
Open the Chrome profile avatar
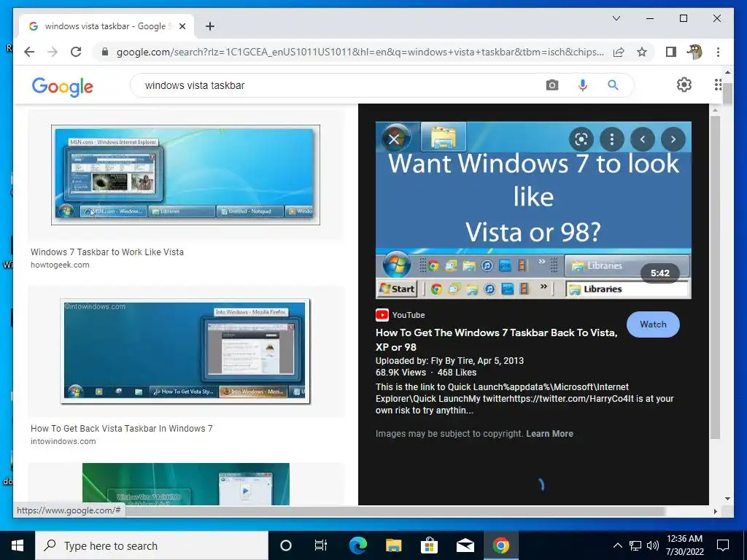pos(694,52)
